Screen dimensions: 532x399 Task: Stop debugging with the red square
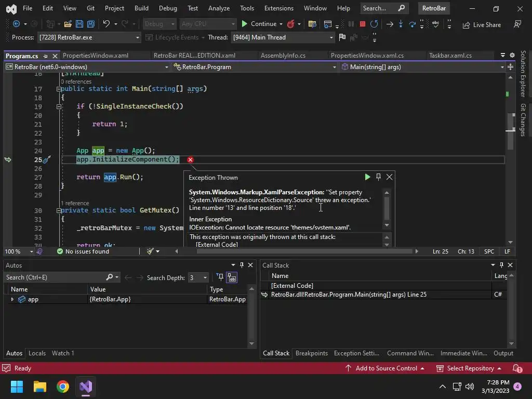362,24
